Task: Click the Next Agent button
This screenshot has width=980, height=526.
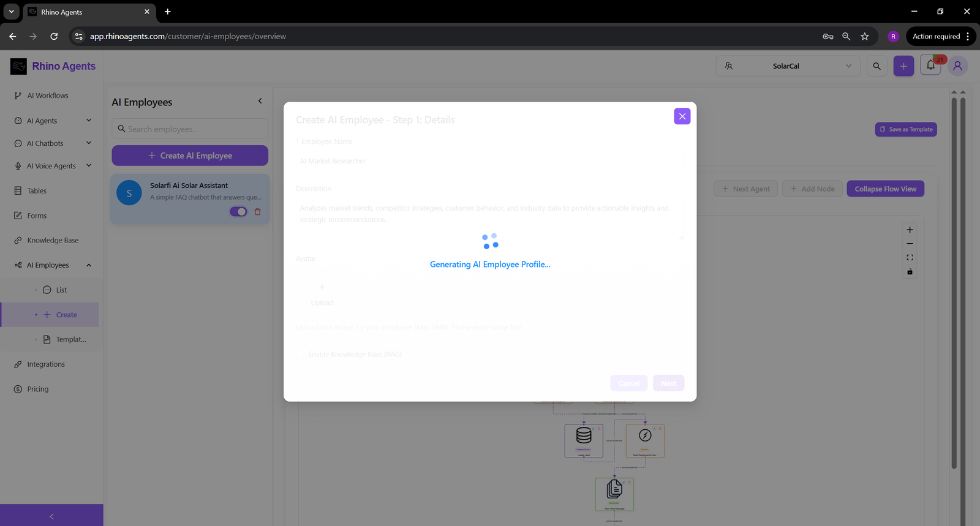Action: point(745,189)
